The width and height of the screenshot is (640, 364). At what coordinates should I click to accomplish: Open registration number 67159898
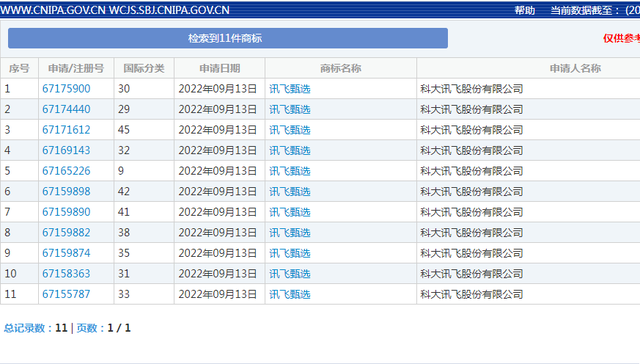[x=66, y=191]
